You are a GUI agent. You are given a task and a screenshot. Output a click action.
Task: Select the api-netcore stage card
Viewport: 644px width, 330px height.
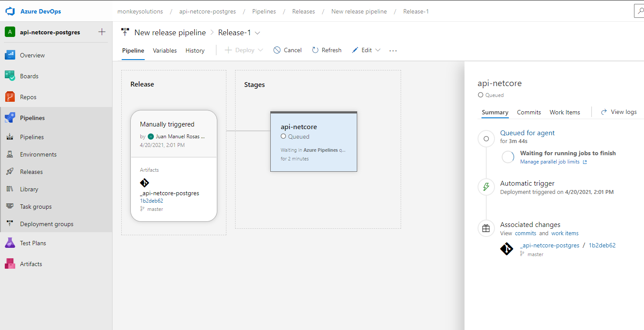[x=313, y=141]
